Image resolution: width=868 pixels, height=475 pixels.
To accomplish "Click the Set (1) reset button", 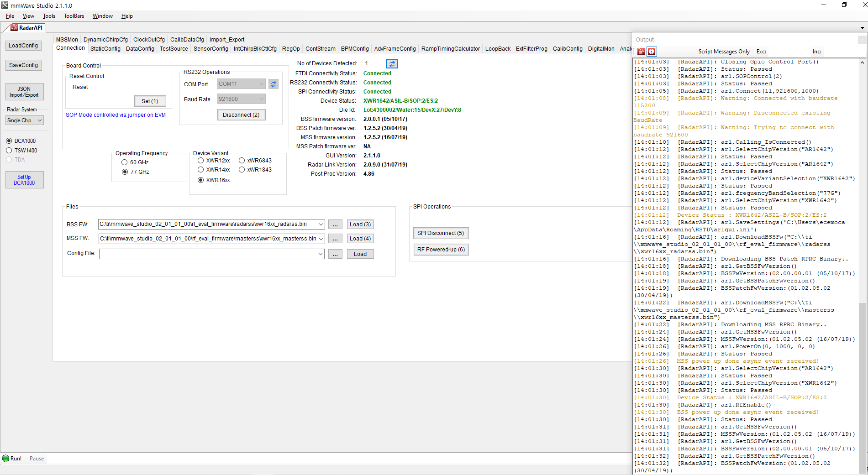I will click(150, 101).
